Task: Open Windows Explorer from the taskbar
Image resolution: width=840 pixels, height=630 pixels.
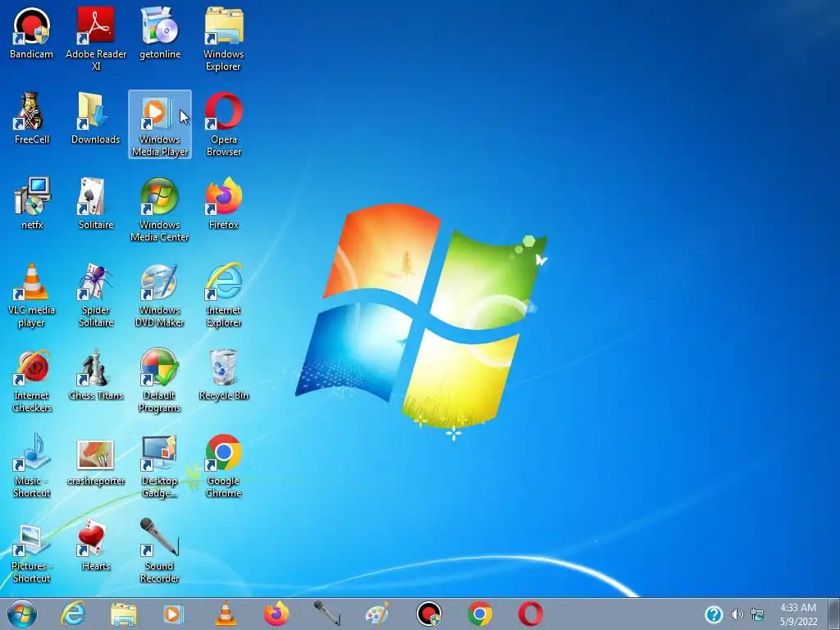Action: pyautogui.click(x=124, y=614)
